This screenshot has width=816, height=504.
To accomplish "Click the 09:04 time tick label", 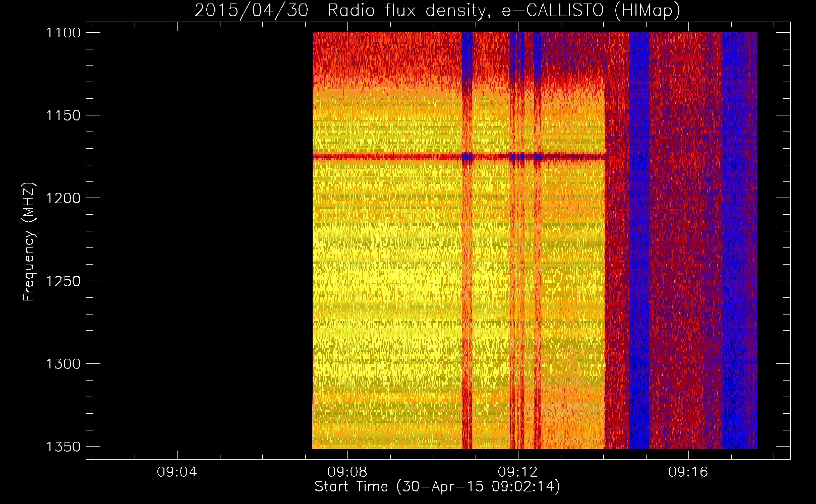I will [x=177, y=472].
